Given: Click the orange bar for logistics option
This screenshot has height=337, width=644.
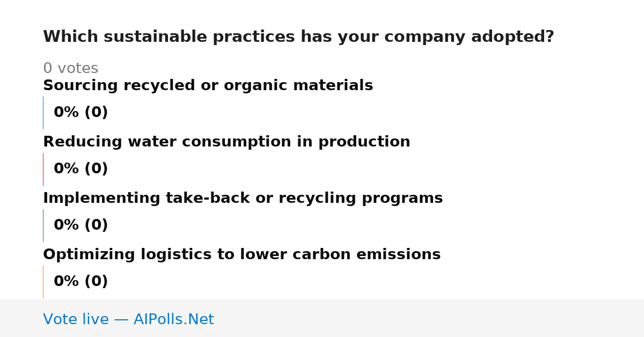Looking at the screenshot, I should (43, 282).
